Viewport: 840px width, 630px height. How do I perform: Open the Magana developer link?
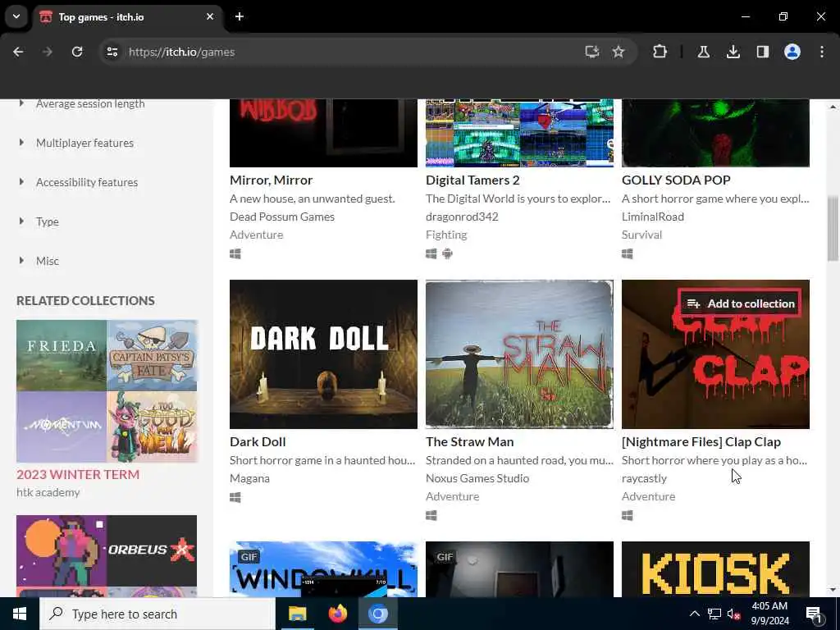tap(249, 478)
